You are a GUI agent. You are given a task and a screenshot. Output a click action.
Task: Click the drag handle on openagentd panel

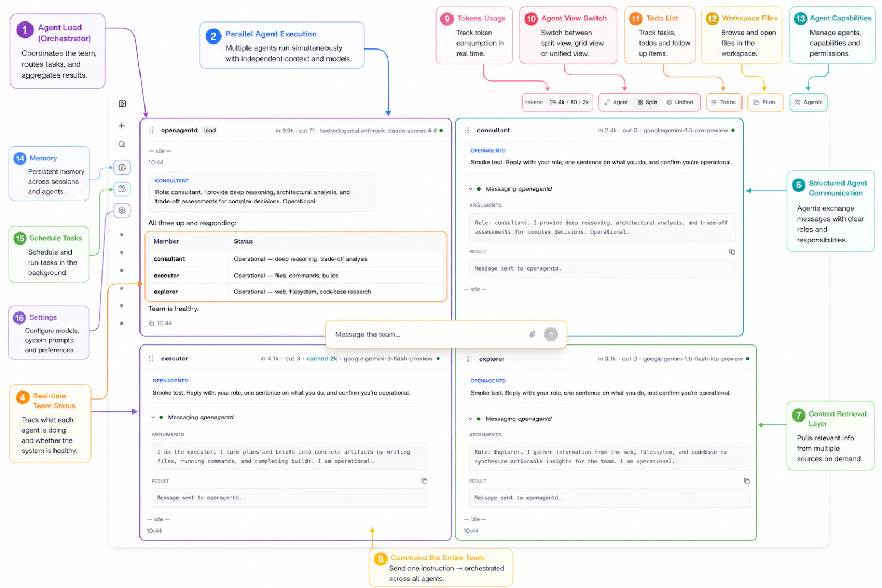tap(151, 131)
